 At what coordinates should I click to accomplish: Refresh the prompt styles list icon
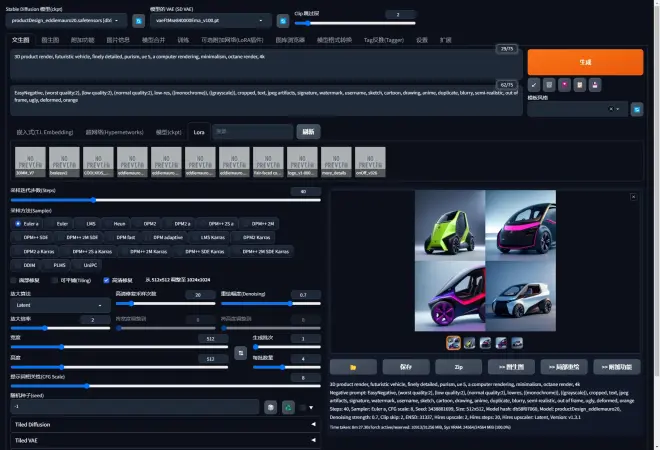pyautogui.click(x=637, y=109)
